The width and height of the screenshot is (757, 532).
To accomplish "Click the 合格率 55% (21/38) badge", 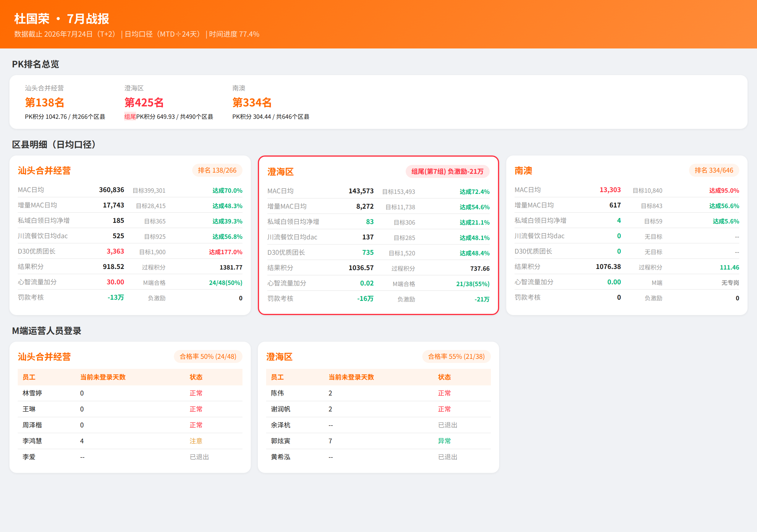I will pos(456,357).
